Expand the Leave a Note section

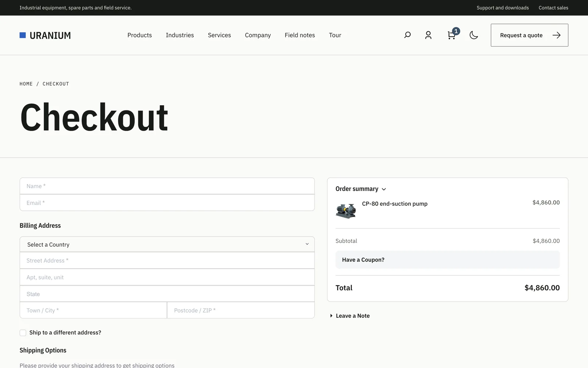pos(350,316)
